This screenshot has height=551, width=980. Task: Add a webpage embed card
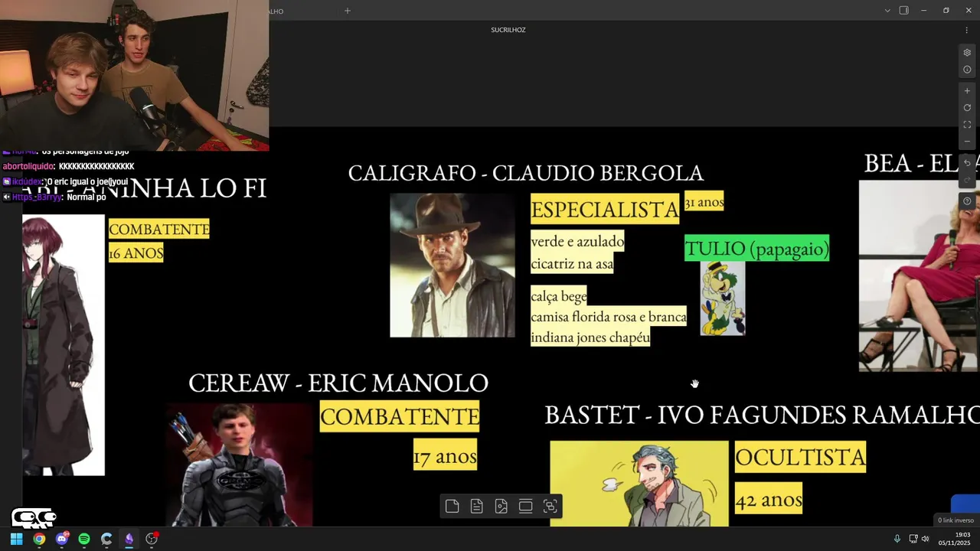pos(526,506)
